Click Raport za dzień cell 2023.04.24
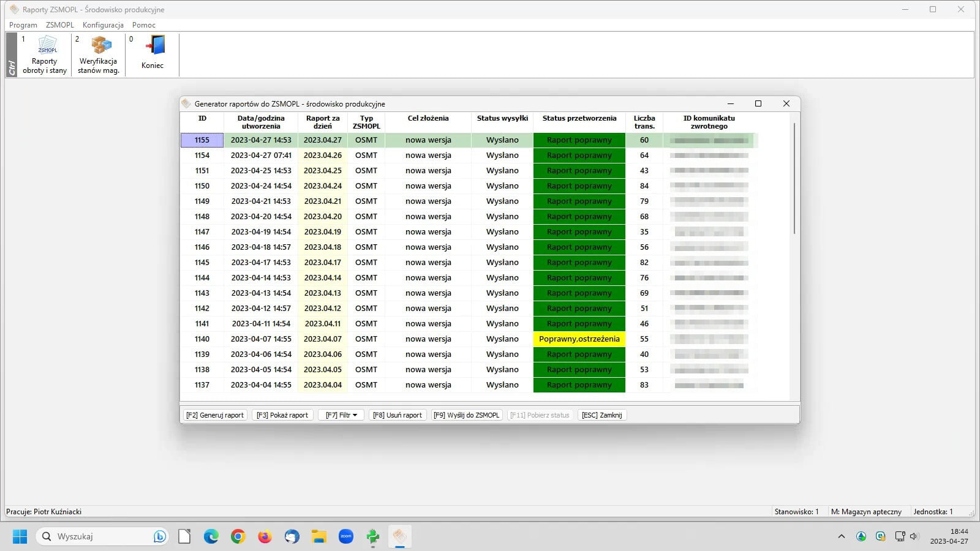980x551 pixels. coord(323,186)
